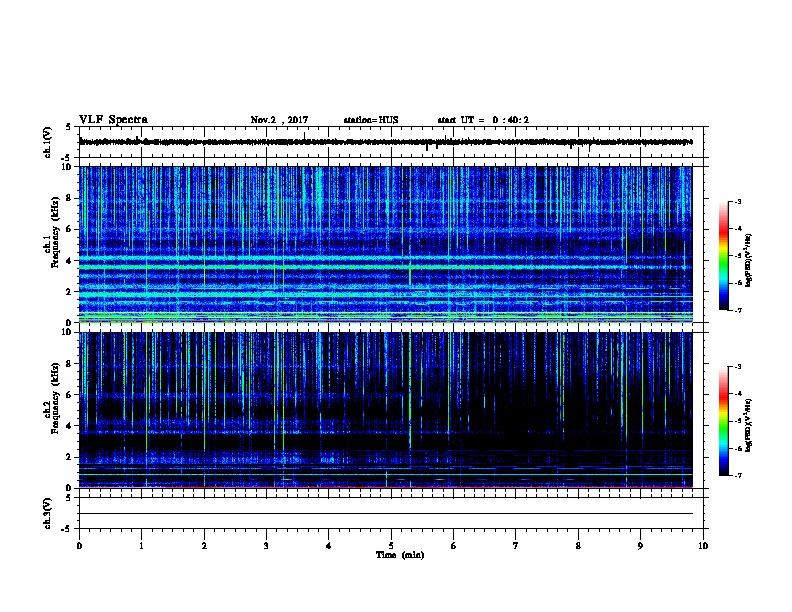
Task: Click the ch.2 "Frequency (kHz)" axis label
Action: [x=55, y=398]
